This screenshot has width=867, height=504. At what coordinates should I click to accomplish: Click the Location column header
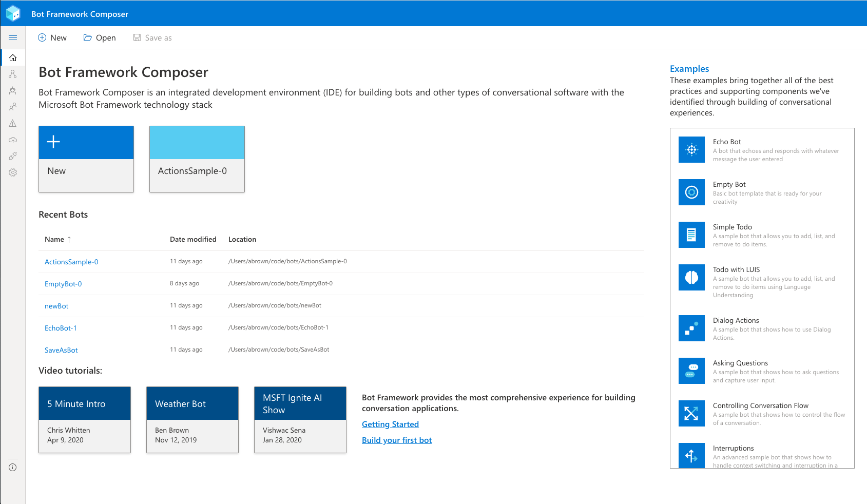pos(242,239)
